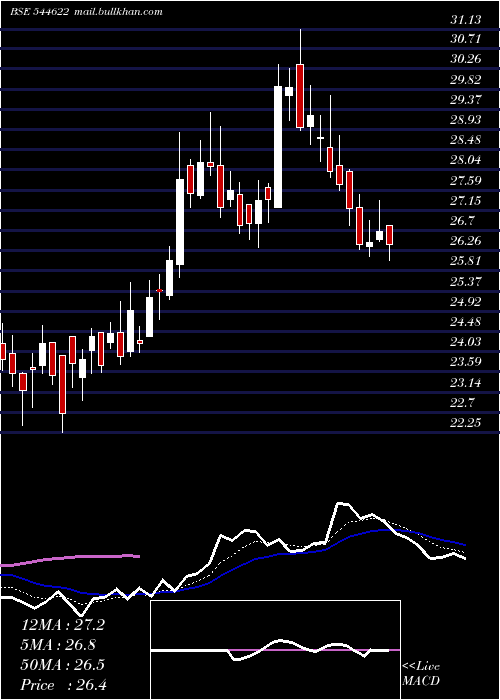The width and height of the screenshot is (500, 700).
Task: Select the 24.48 price axis label
Action: coord(466,321)
